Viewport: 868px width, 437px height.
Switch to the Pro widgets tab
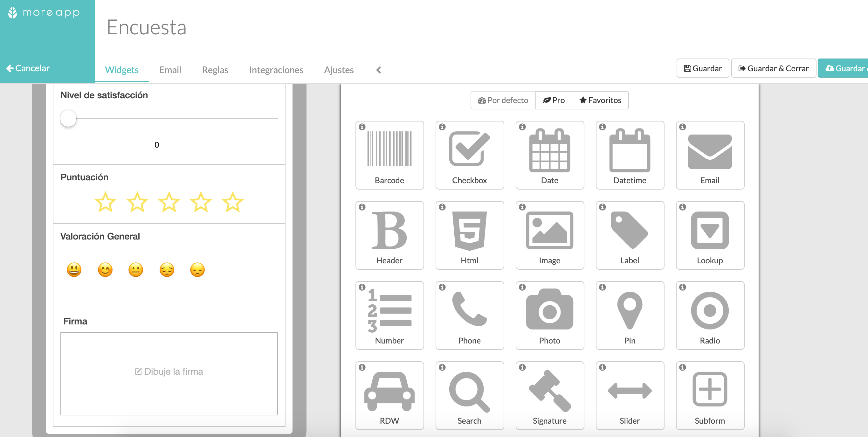pos(553,100)
